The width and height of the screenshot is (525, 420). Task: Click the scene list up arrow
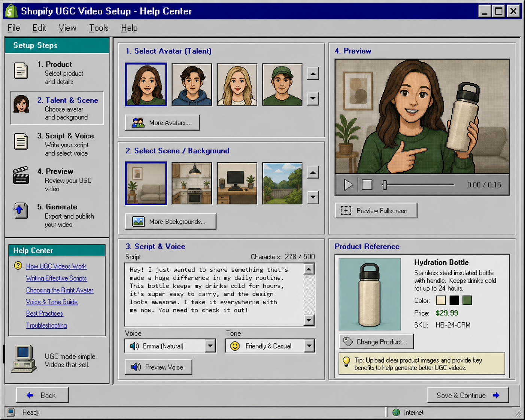pyautogui.click(x=313, y=172)
